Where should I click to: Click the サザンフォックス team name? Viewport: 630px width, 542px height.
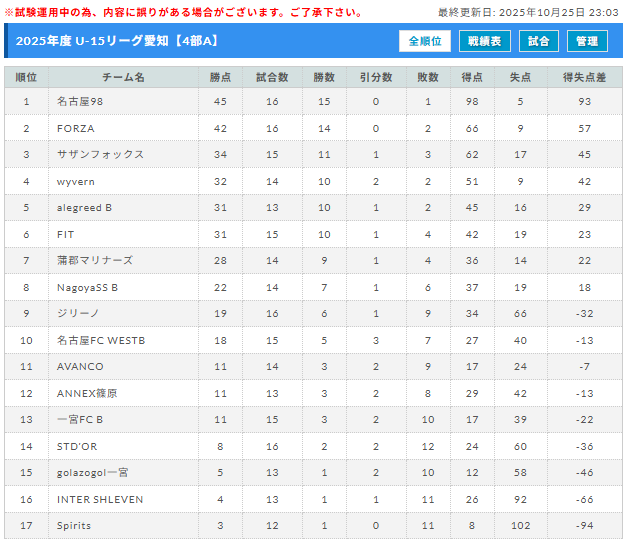pos(100,154)
